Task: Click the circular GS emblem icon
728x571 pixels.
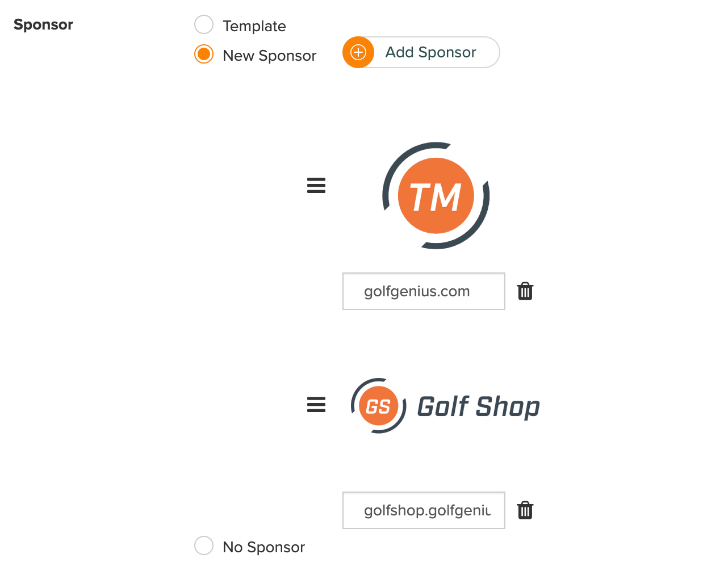Action: click(x=379, y=406)
